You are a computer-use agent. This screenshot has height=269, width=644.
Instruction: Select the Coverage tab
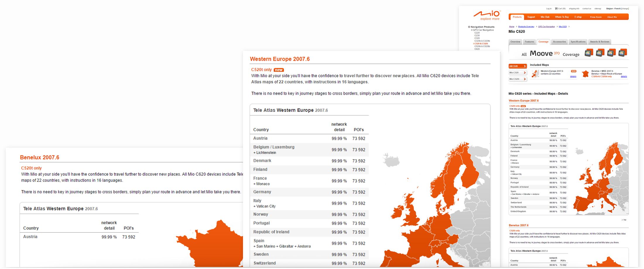click(543, 42)
